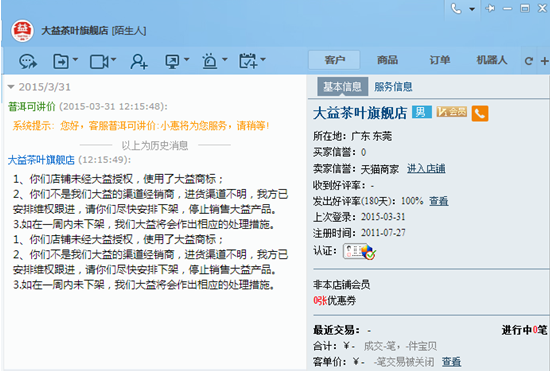
Task: Click the forward message chat icon
Action: click(x=28, y=62)
